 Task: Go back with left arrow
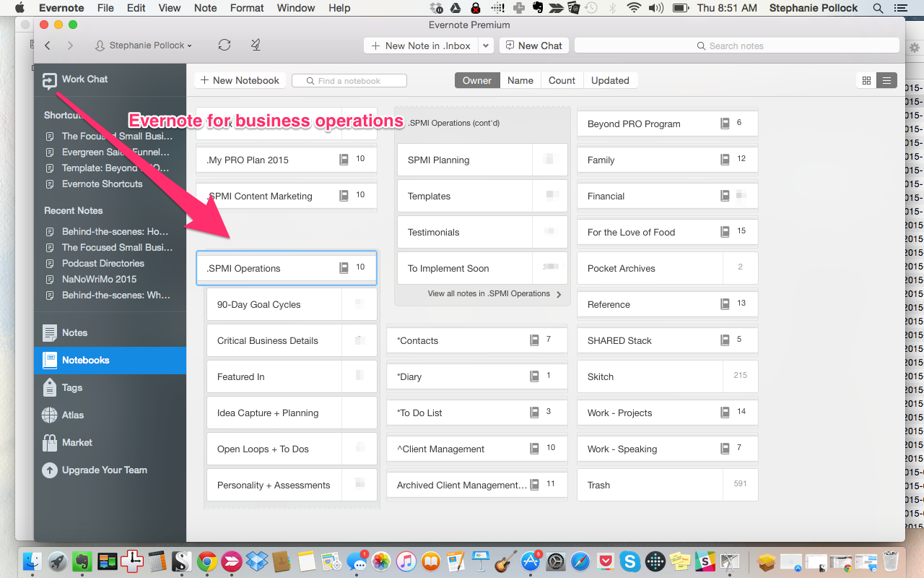(x=48, y=46)
